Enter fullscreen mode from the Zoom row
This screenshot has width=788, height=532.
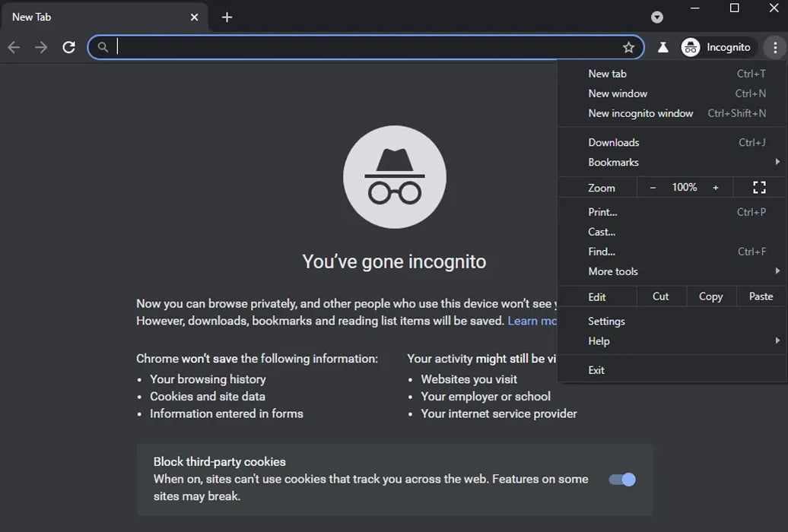(x=758, y=187)
